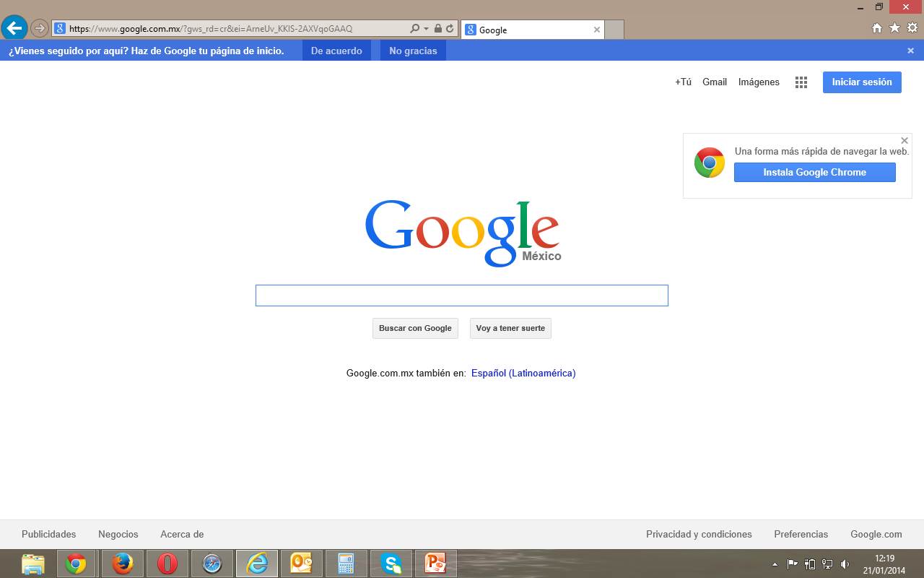
Task: Open Calculator from the taskbar
Action: coord(346,564)
